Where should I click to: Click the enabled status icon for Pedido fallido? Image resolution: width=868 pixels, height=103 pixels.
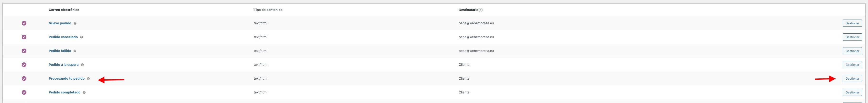[x=24, y=51]
